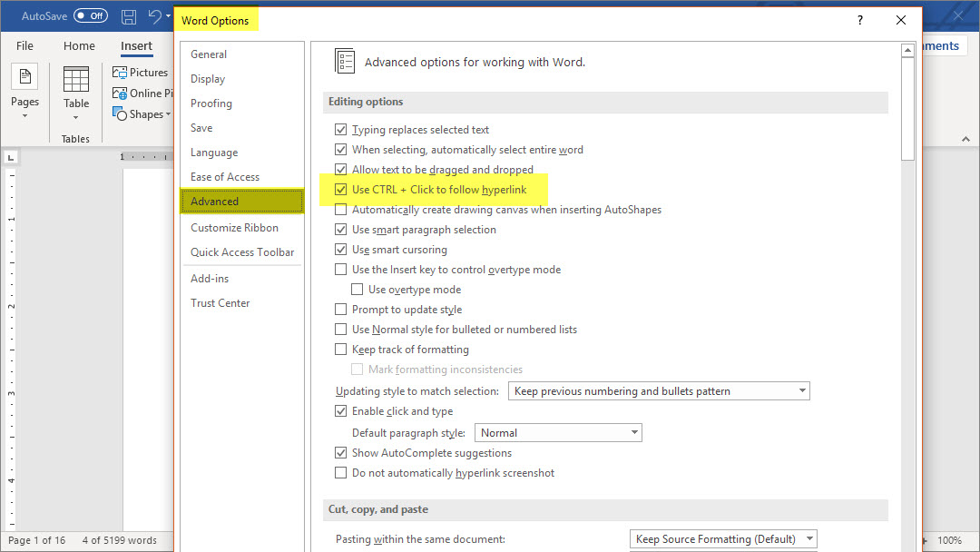Select the Proofing category
The height and width of the screenshot is (552, 980).
(211, 103)
